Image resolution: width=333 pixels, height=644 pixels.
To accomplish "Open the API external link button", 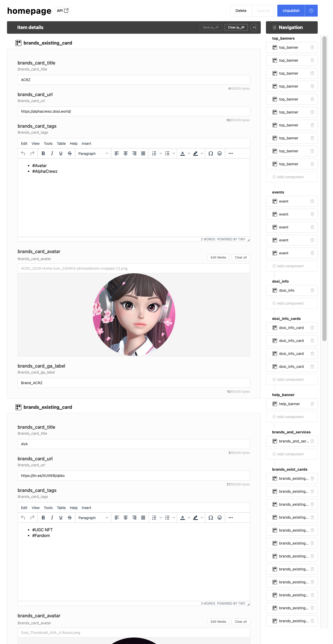I will pyautogui.click(x=62, y=11).
